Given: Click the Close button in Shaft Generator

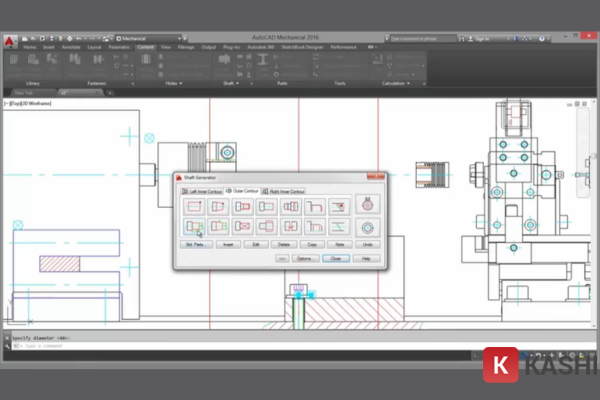Looking at the screenshot, I should click(336, 259).
